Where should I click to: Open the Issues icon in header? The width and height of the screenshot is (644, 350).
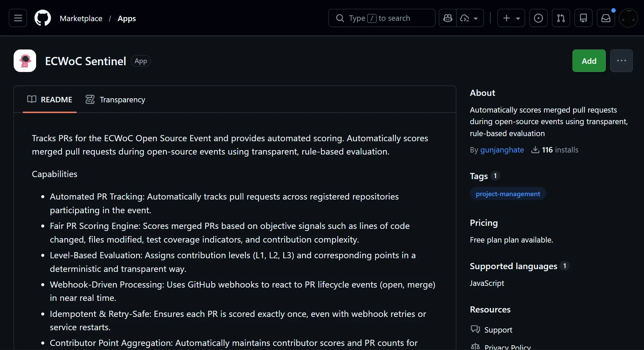(x=538, y=18)
